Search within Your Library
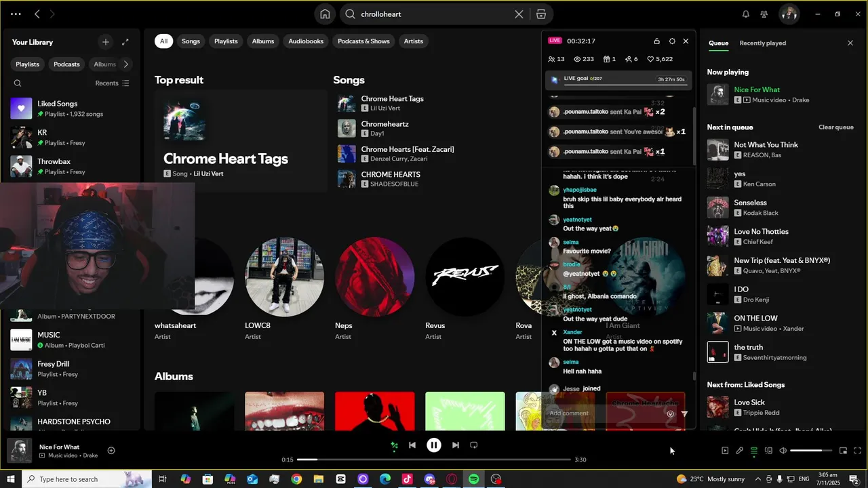Image resolution: width=868 pixels, height=488 pixels. 18,83
